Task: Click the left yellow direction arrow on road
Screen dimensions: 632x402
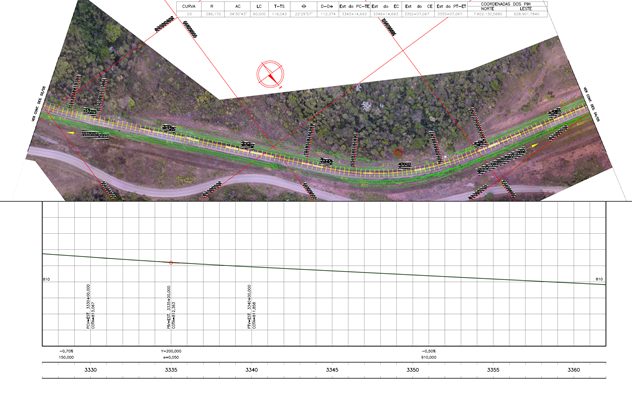Action: tap(71, 133)
